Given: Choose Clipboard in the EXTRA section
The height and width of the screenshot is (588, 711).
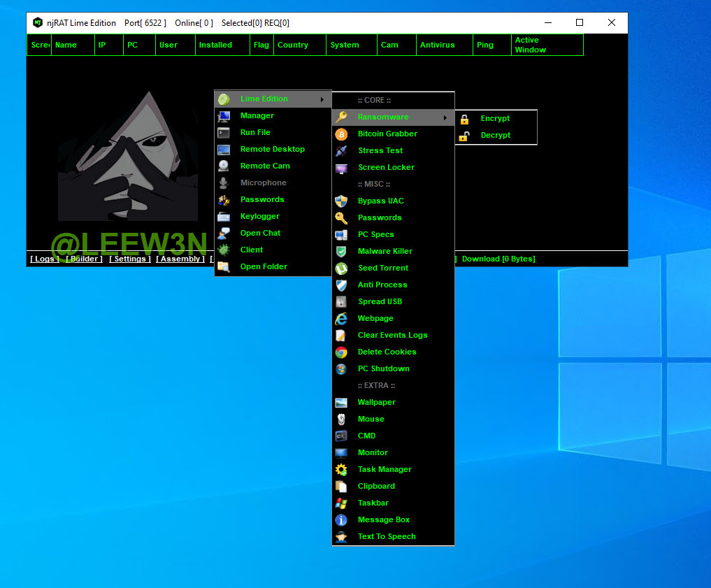Looking at the screenshot, I should 376,487.
